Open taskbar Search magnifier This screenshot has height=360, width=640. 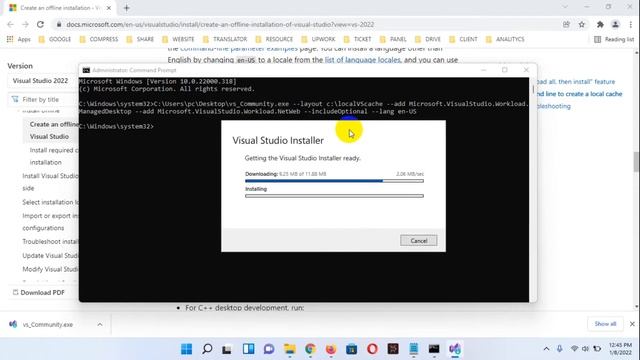[207, 349]
